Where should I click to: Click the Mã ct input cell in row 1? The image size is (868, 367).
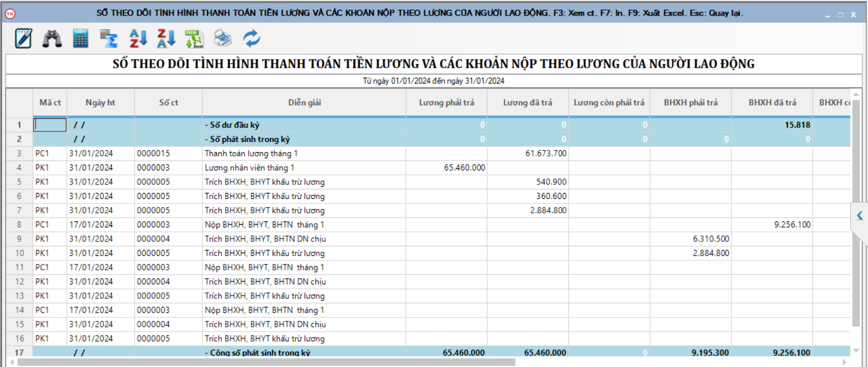tap(50, 125)
